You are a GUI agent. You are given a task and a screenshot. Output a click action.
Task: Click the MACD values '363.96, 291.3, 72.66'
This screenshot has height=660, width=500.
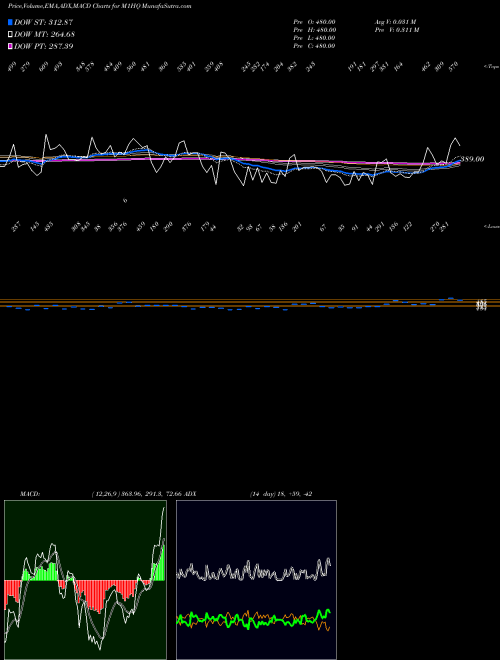pos(151,494)
